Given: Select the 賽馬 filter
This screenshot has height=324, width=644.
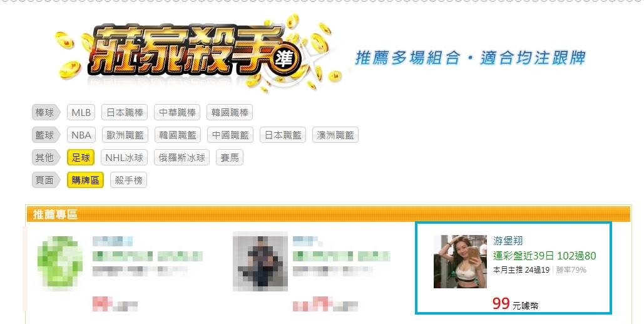Looking at the screenshot, I should coord(230,157).
